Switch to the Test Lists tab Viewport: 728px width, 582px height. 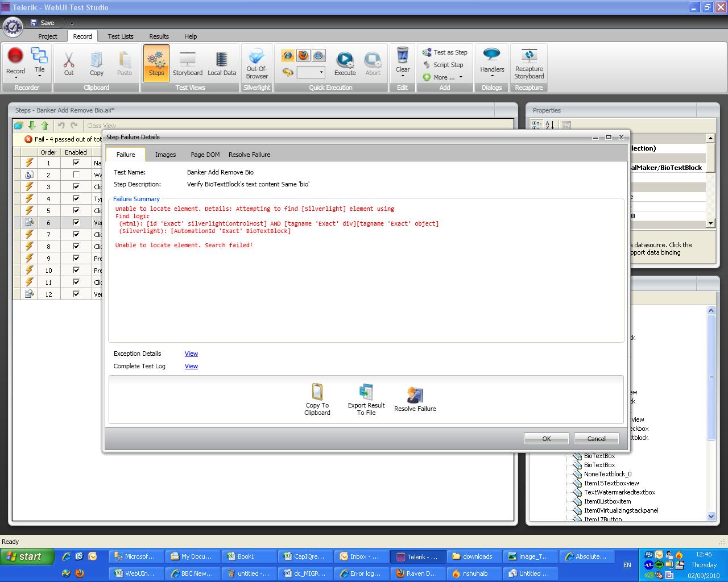121,36
